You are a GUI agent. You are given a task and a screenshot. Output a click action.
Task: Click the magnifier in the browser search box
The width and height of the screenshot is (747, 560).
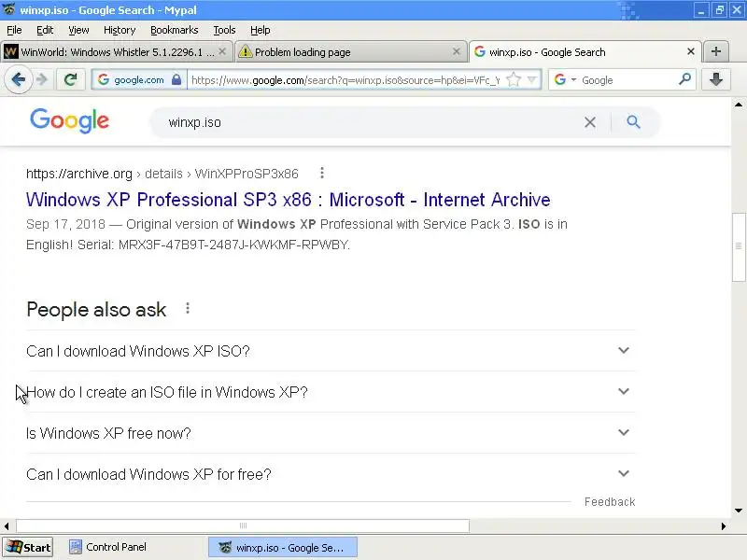[x=684, y=79]
